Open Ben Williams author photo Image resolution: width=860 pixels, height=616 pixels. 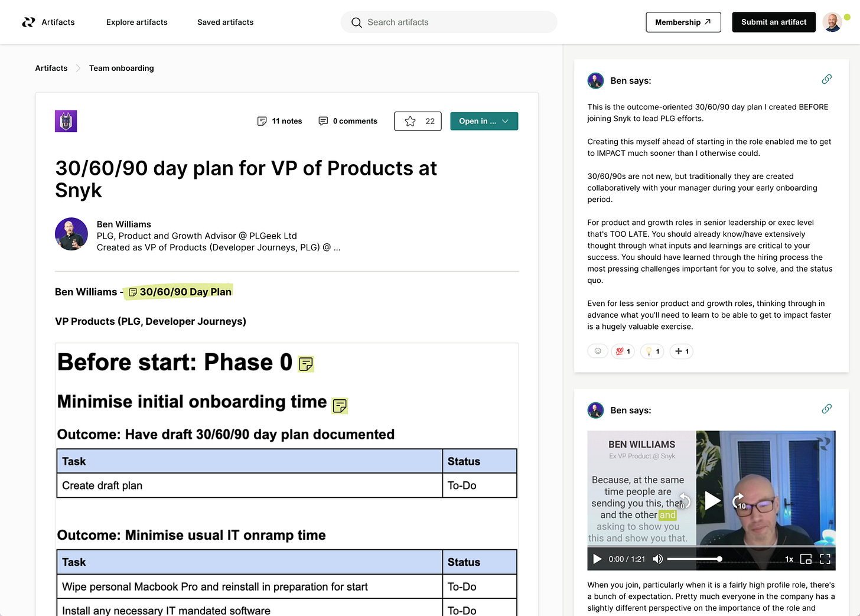(x=71, y=234)
